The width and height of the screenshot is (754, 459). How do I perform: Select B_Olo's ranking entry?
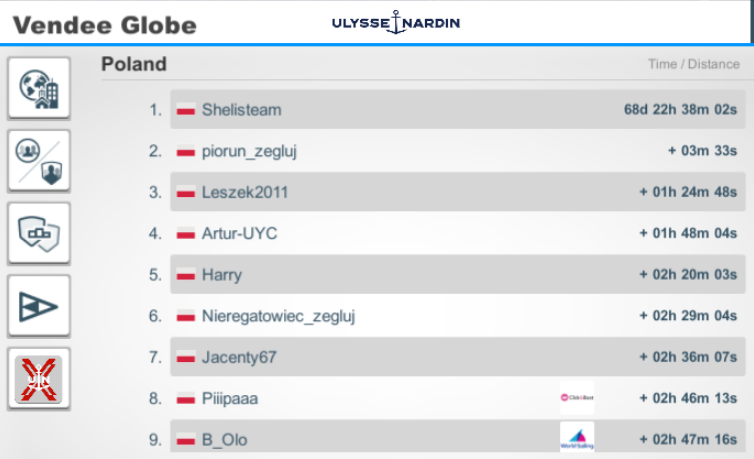pyautogui.click(x=457, y=436)
